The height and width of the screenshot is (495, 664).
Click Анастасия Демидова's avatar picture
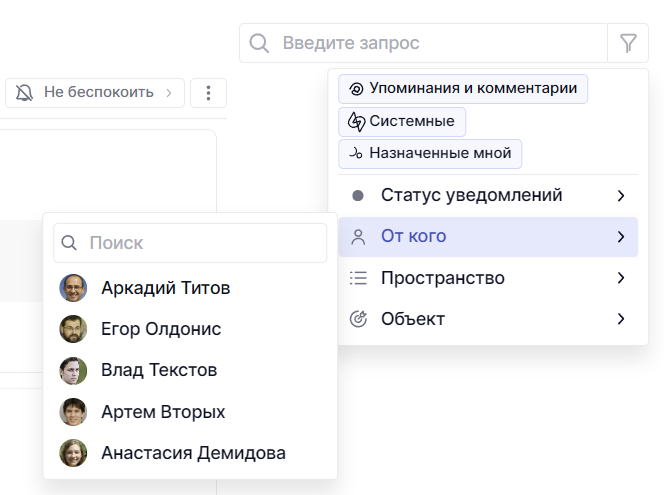pos(73,453)
